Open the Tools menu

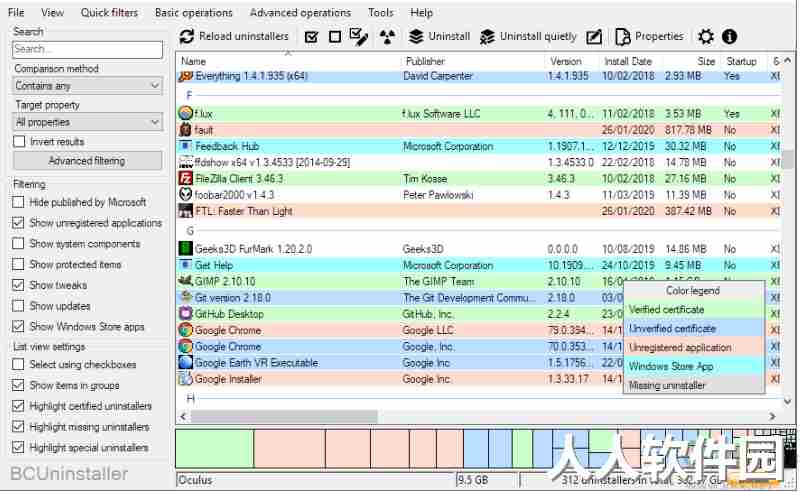click(x=381, y=12)
